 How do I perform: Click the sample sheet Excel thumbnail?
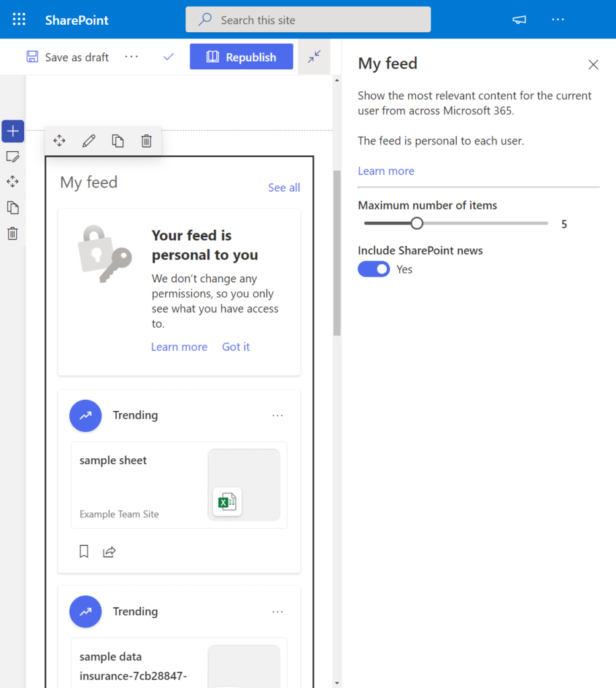tap(244, 485)
